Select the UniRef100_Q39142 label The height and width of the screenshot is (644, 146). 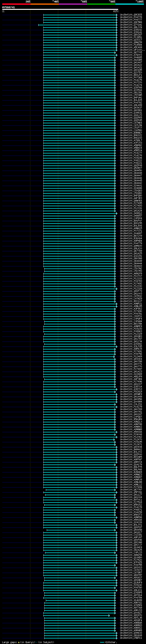(131, 30)
